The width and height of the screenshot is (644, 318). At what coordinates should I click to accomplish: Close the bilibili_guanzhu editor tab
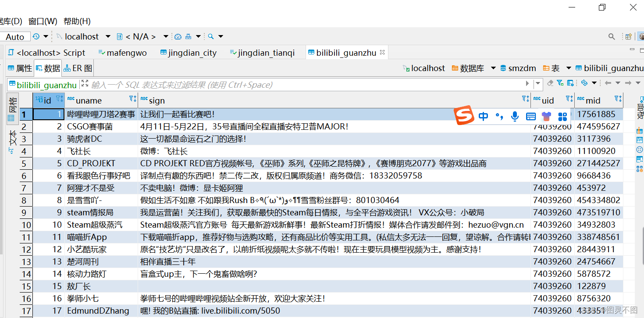(382, 52)
